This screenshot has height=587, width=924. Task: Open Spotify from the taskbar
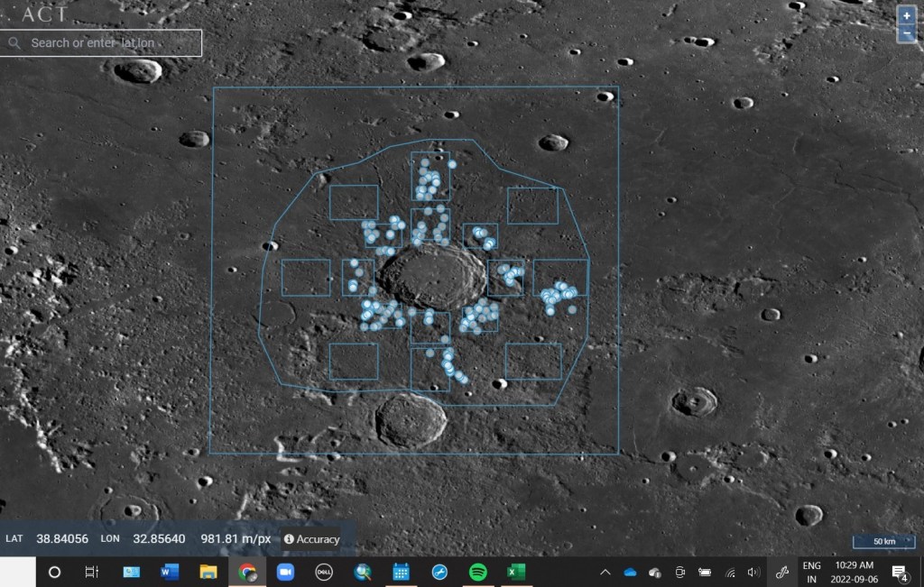pos(478,572)
